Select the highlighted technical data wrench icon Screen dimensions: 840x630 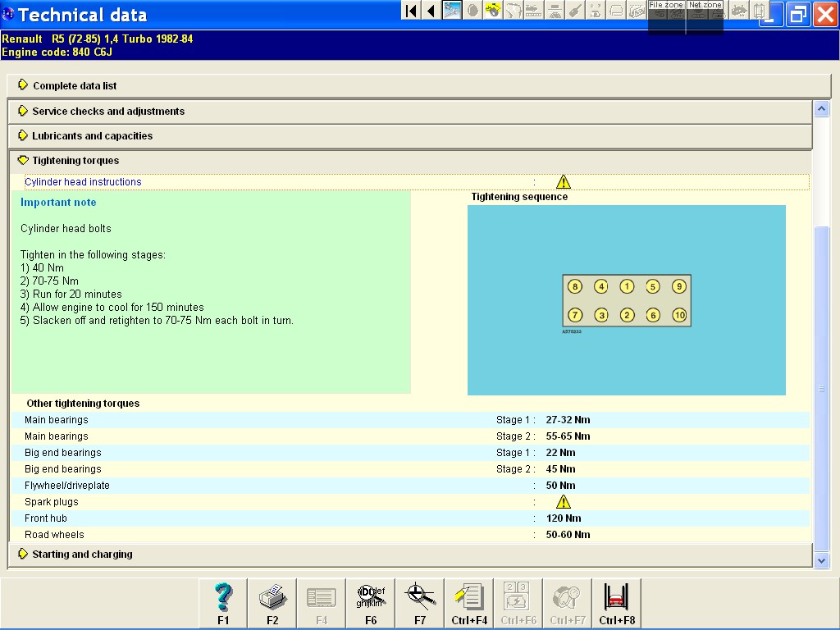(x=452, y=11)
